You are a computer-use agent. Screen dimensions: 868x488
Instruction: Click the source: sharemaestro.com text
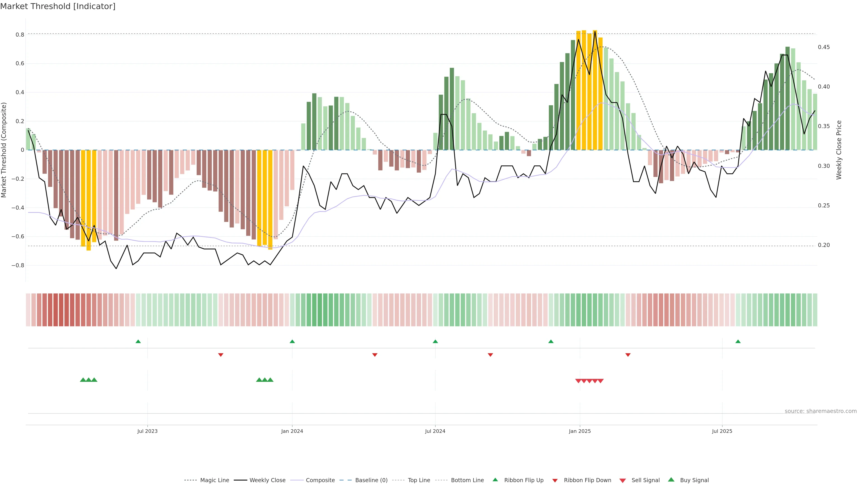(x=821, y=411)
